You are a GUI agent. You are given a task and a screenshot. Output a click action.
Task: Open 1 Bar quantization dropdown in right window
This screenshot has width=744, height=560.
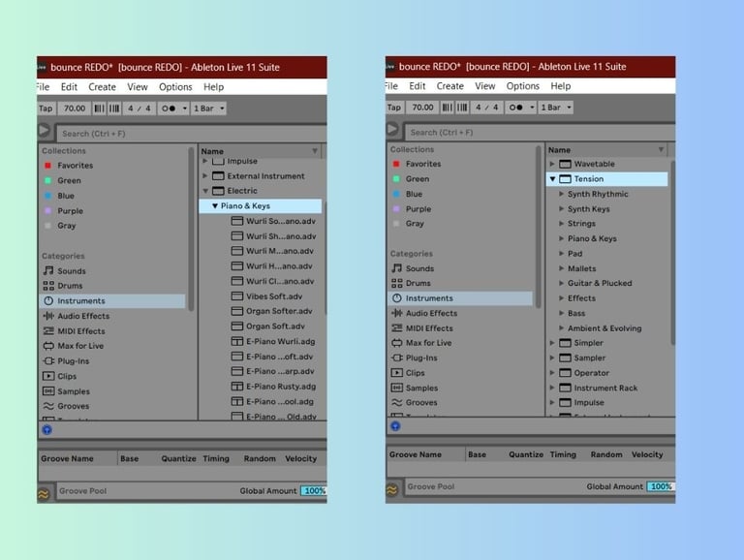[556, 108]
